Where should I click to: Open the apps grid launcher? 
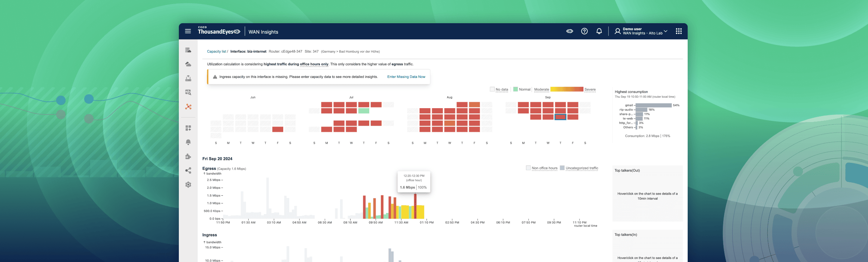[x=678, y=31]
